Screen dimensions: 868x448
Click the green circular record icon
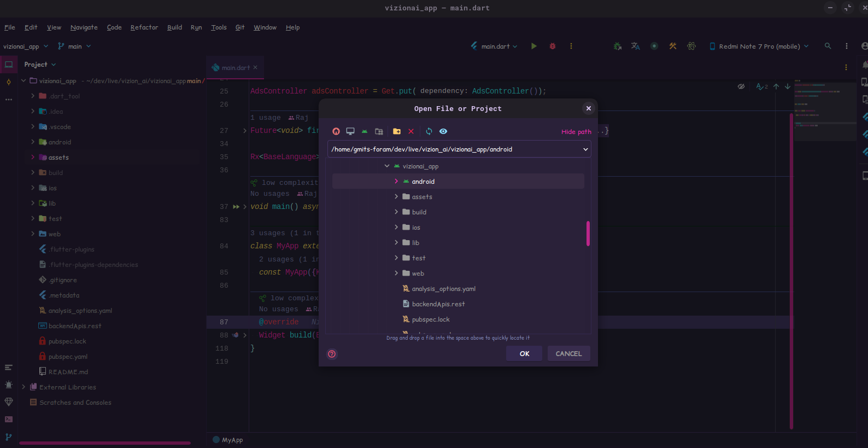[654, 46]
